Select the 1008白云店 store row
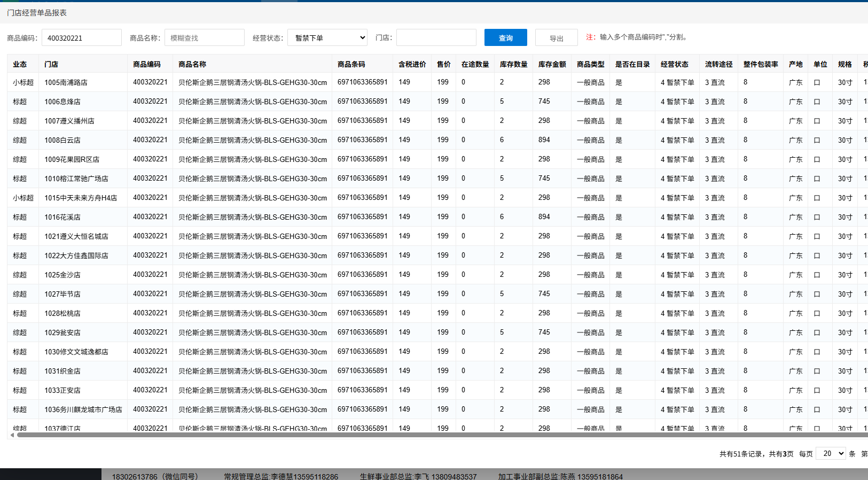868x480 pixels. coord(62,140)
